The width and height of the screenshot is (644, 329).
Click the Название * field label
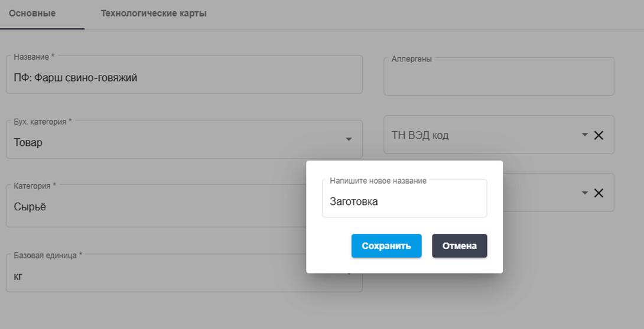click(34, 57)
